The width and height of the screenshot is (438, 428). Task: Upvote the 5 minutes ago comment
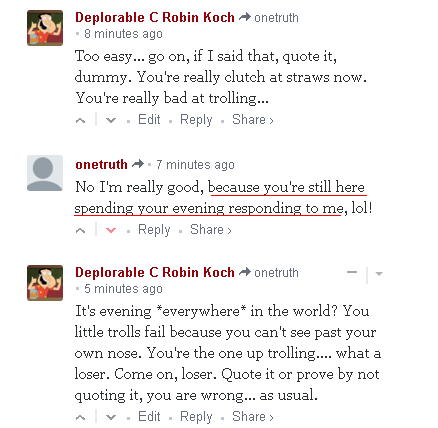pyautogui.click(x=80, y=417)
